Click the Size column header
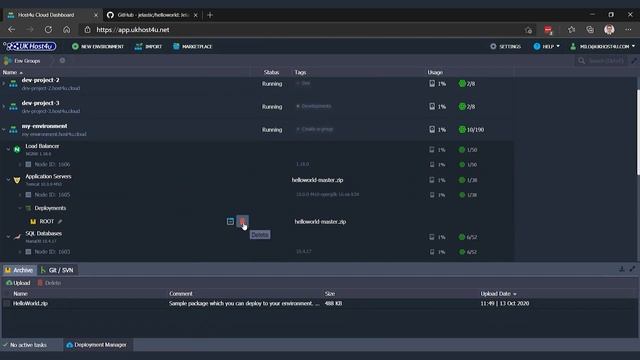Viewport: 640px width, 360px height. click(330, 293)
